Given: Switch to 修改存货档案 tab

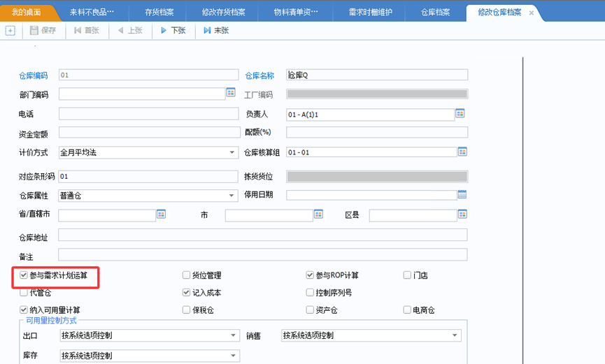Looking at the screenshot, I should click(x=223, y=13).
